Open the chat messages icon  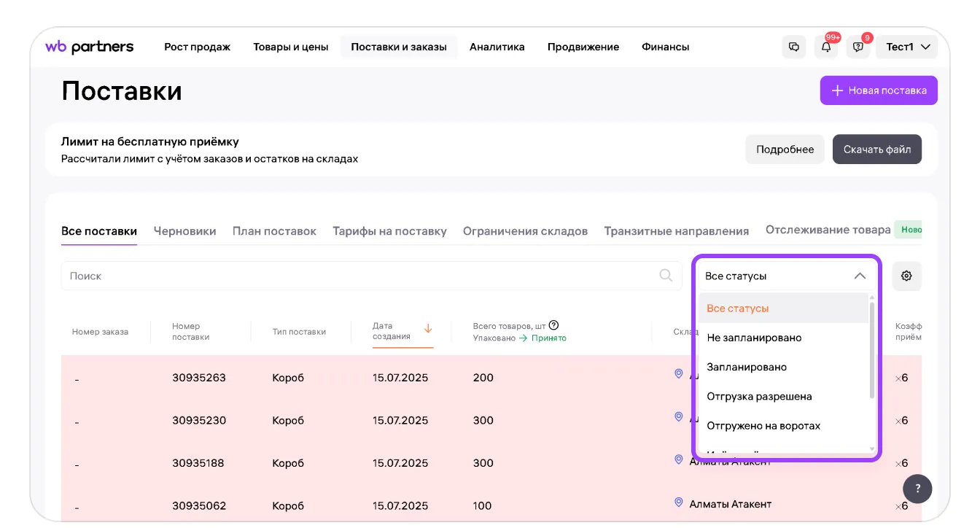(794, 47)
